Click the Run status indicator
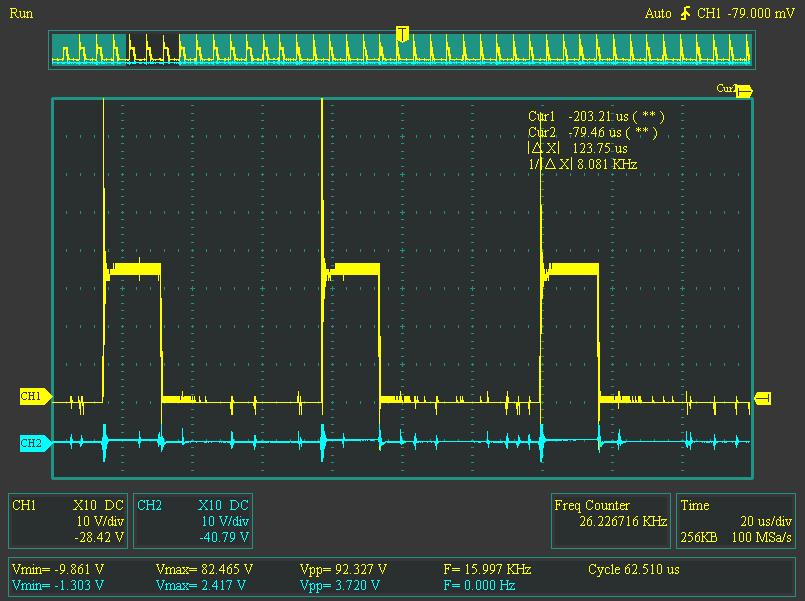The image size is (805, 601). [21, 13]
